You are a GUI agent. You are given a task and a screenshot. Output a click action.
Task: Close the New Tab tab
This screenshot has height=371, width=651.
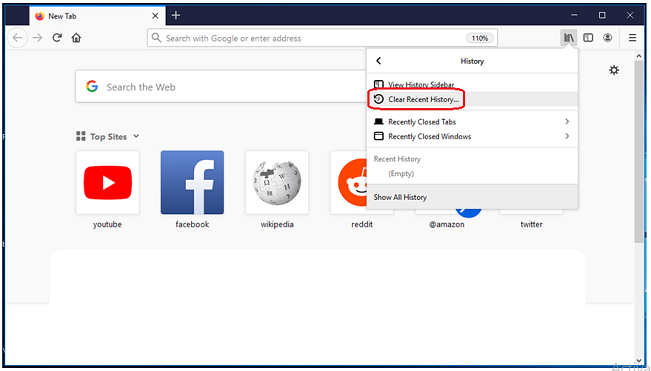155,16
